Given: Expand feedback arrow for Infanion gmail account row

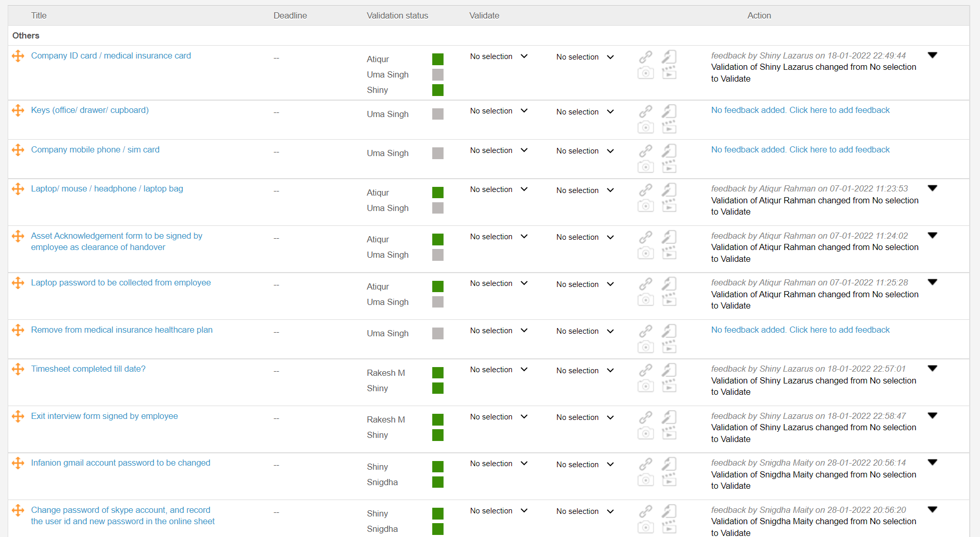Looking at the screenshot, I should click(x=932, y=463).
